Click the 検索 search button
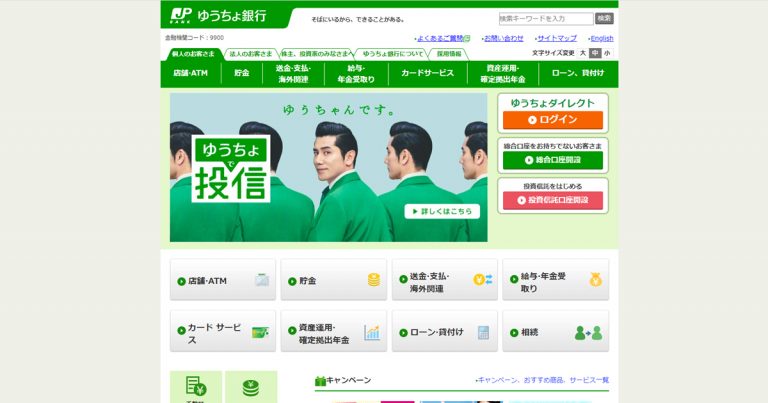 pyautogui.click(x=604, y=19)
